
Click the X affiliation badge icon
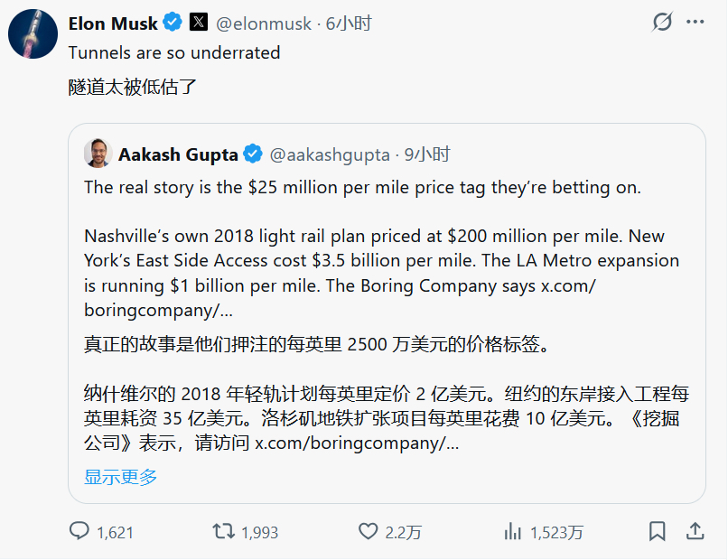199,23
